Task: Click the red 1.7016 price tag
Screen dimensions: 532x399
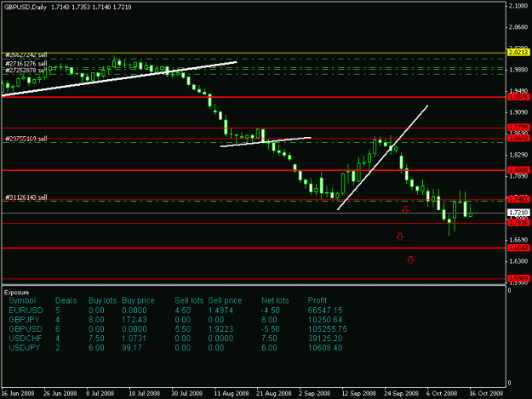Action: (x=518, y=222)
